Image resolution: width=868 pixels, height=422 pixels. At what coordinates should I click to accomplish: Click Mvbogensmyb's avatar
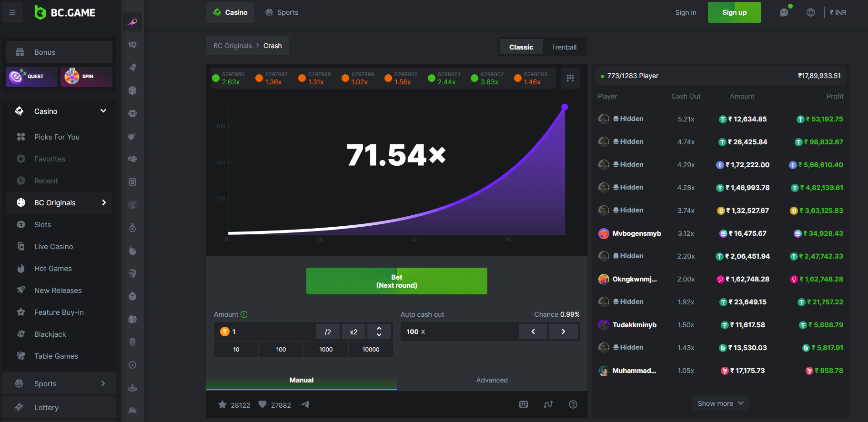[604, 233]
